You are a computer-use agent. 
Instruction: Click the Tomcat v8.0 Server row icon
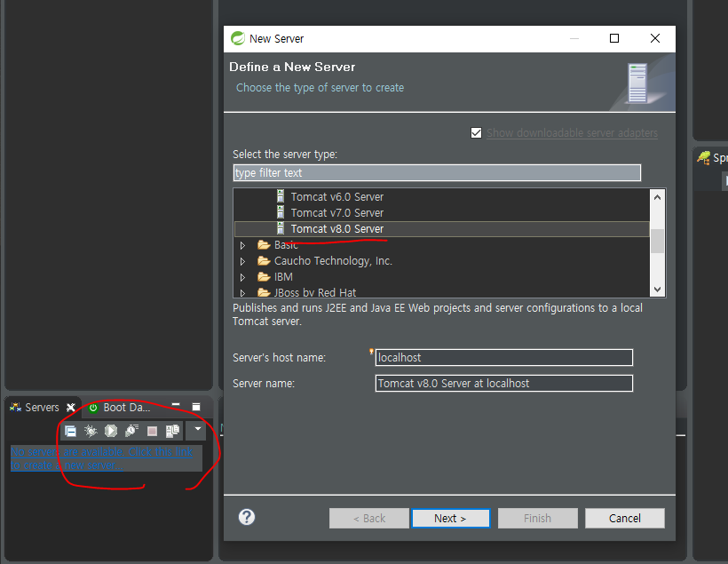(280, 228)
